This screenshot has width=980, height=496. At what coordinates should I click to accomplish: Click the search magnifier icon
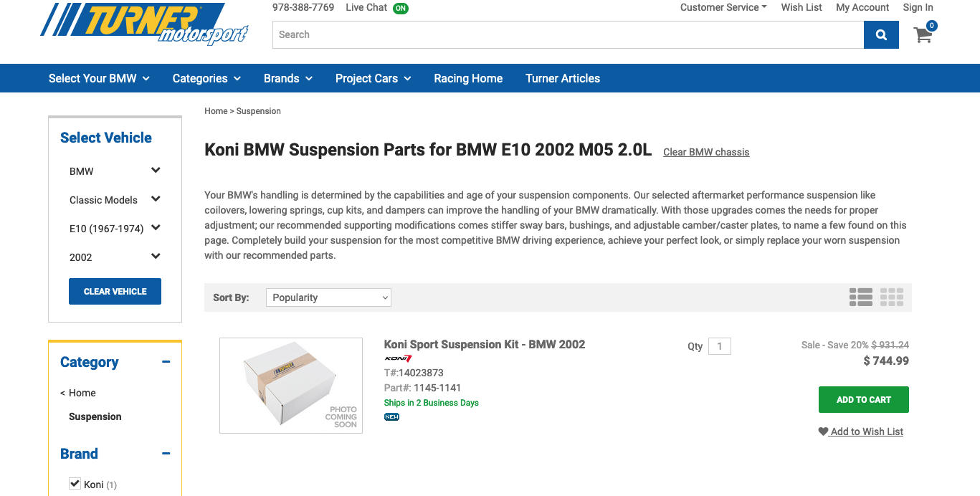click(880, 34)
